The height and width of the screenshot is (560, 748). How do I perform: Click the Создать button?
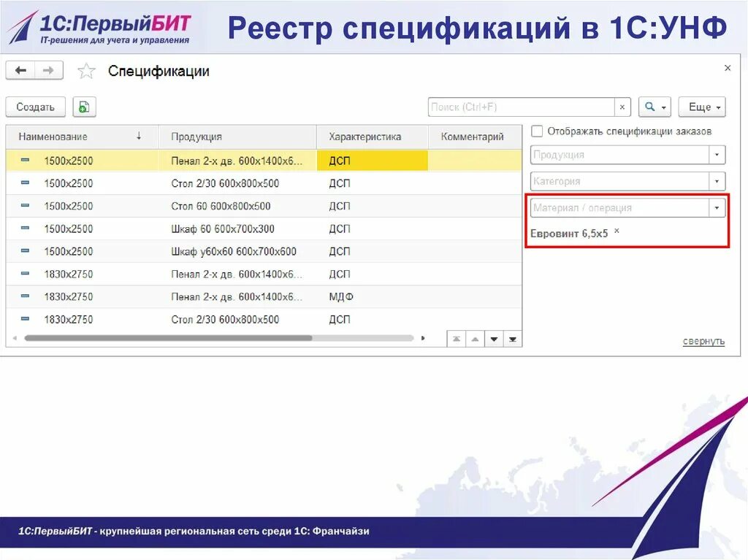(x=36, y=107)
